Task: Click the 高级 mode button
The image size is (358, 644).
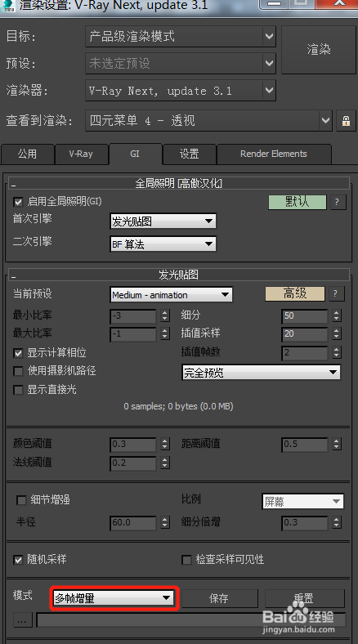Action: tap(295, 293)
